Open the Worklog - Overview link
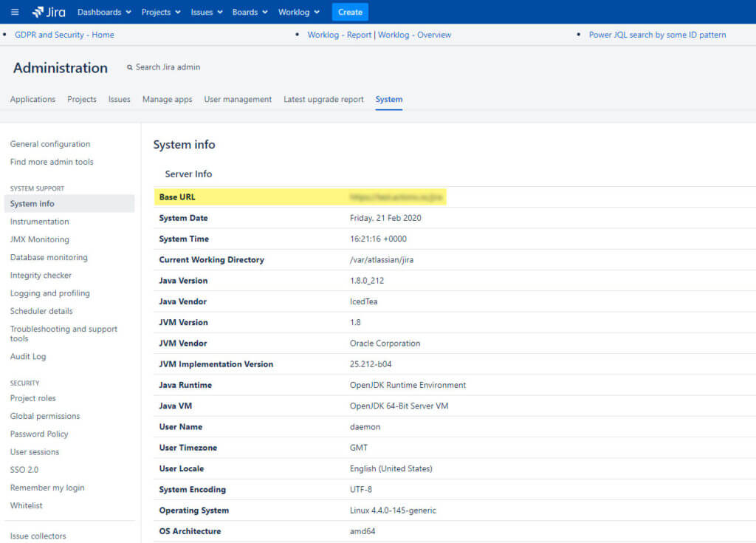 point(415,35)
